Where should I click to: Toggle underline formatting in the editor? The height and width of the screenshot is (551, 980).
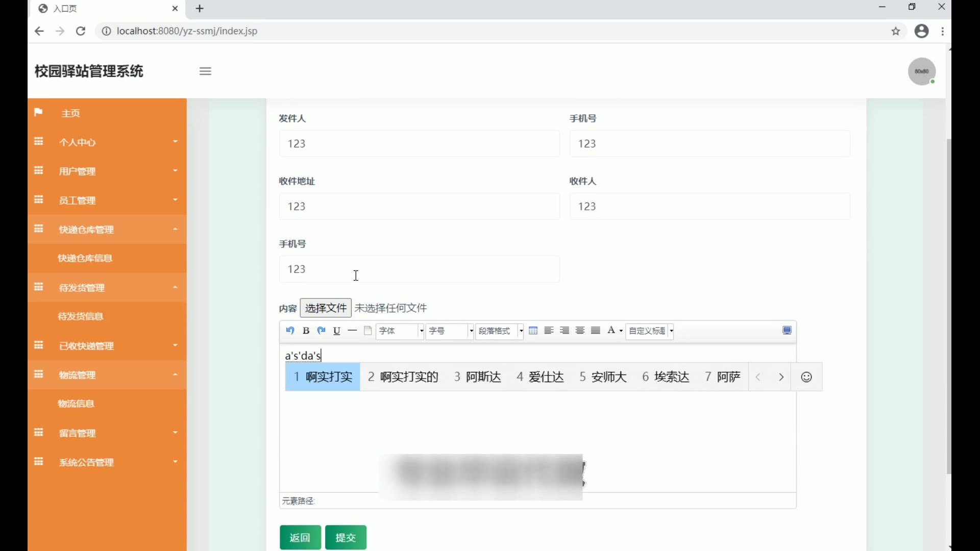coord(336,331)
